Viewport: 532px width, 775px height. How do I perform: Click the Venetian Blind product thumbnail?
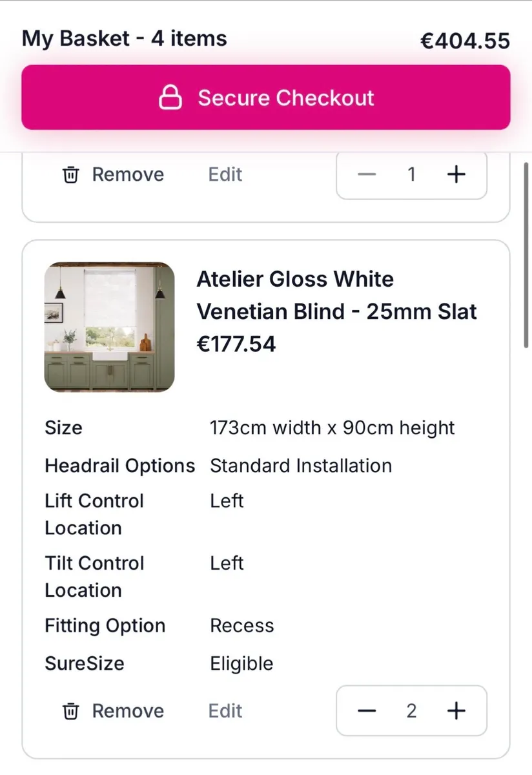pos(109,328)
